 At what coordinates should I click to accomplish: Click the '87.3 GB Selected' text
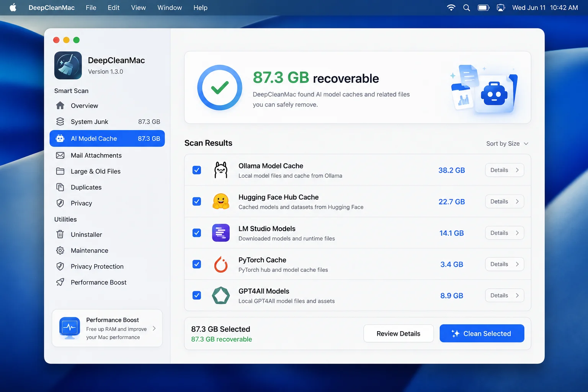[220, 329]
